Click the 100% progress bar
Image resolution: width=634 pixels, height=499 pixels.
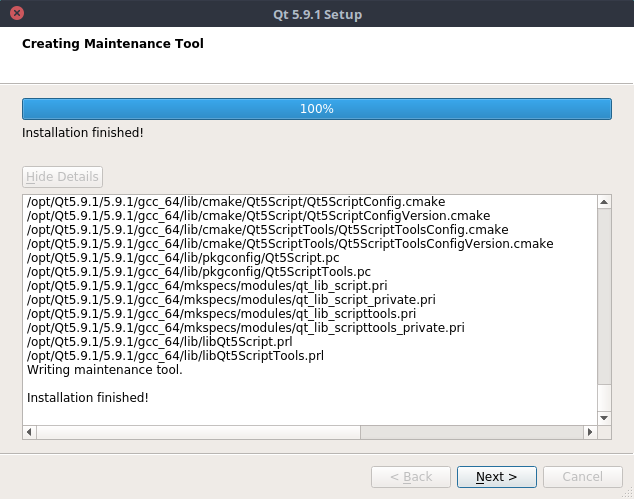316,108
